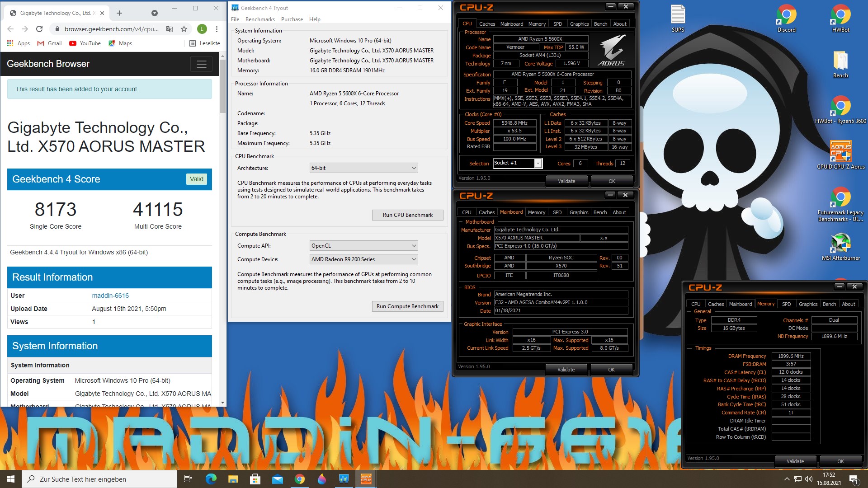
Task: Click the Chrome profile avatar
Action: point(202,29)
